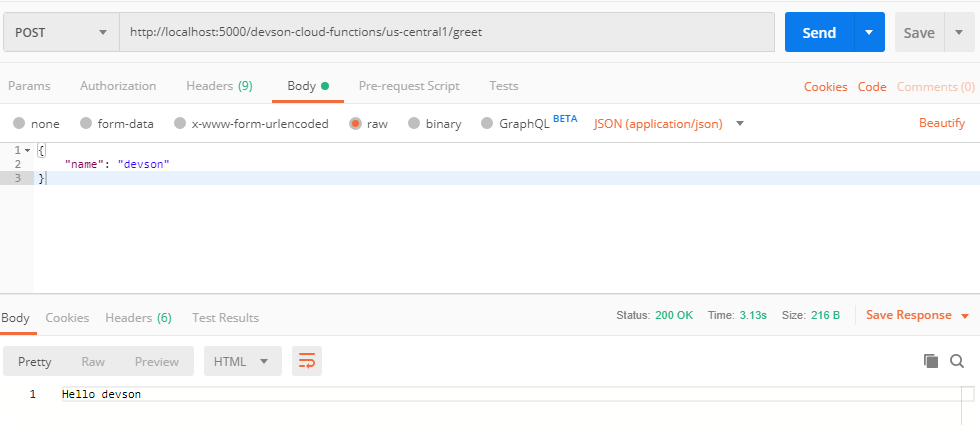This screenshot has width=980, height=425.
Task: Switch to the Params tab
Action: tap(29, 86)
